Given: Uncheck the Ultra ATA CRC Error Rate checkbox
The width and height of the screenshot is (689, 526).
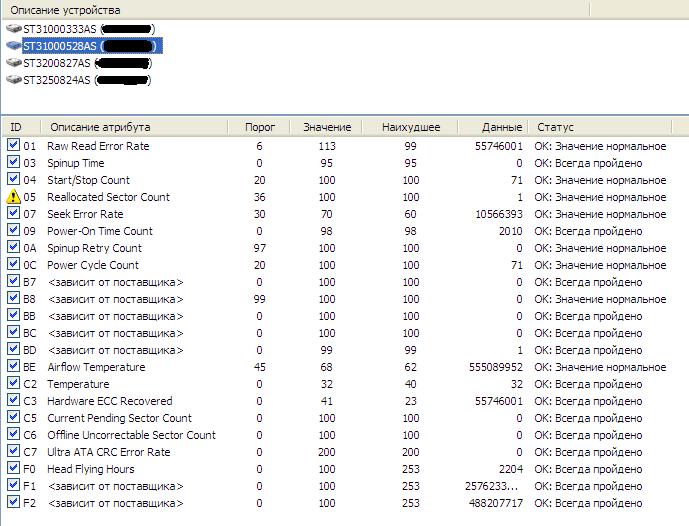Looking at the screenshot, I should [x=13, y=451].
